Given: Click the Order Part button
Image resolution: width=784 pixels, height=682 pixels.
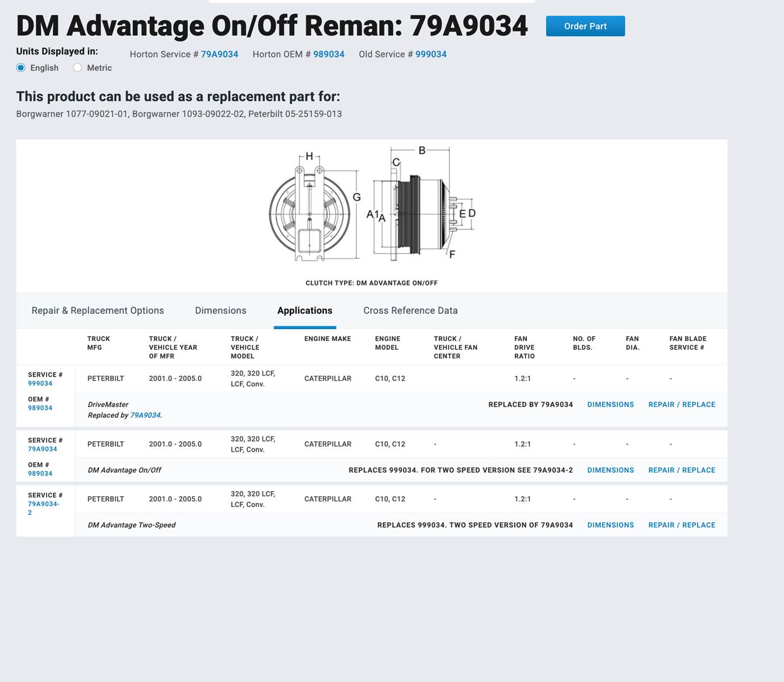Looking at the screenshot, I should (x=585, y=26).
